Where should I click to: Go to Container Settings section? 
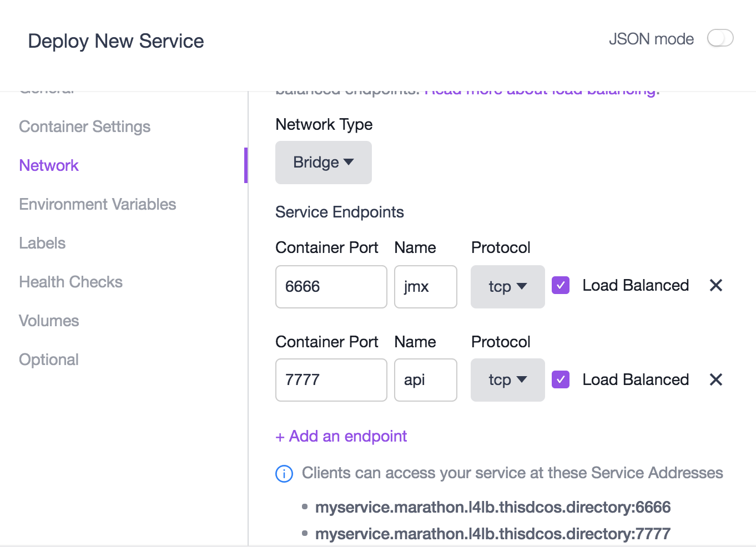pos(84,126)
